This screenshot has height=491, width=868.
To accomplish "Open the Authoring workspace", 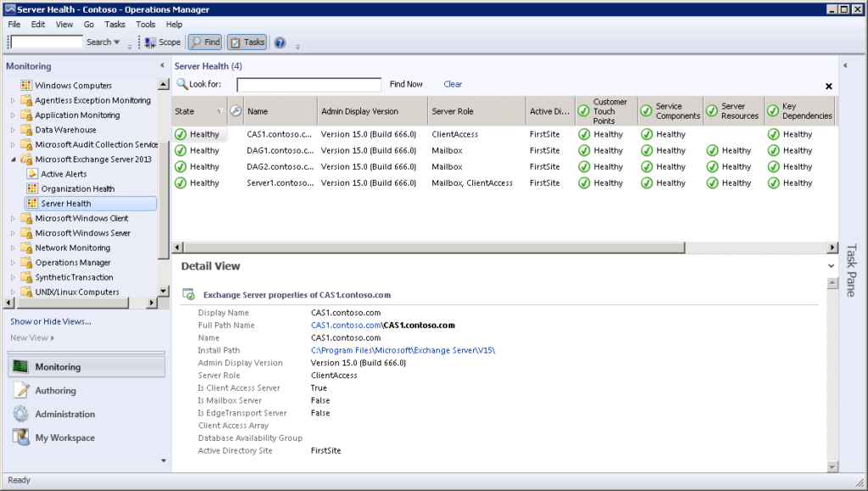I will click(55, 391).
